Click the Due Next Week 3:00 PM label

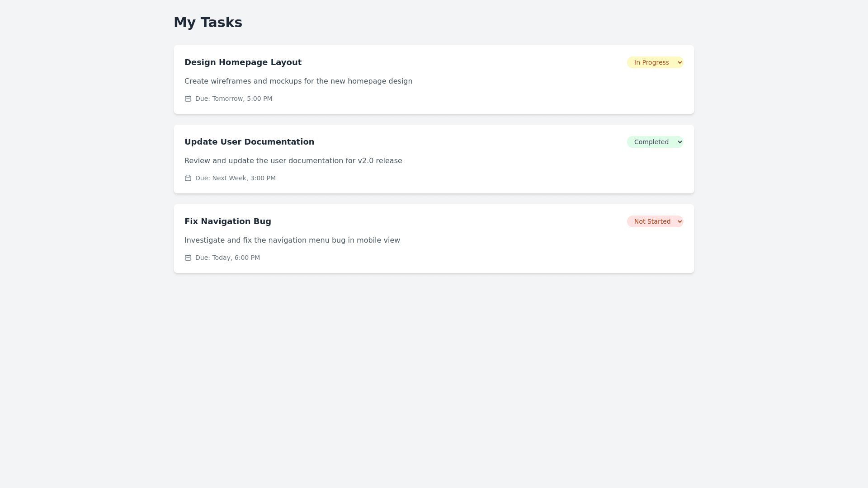coord(235,178)
